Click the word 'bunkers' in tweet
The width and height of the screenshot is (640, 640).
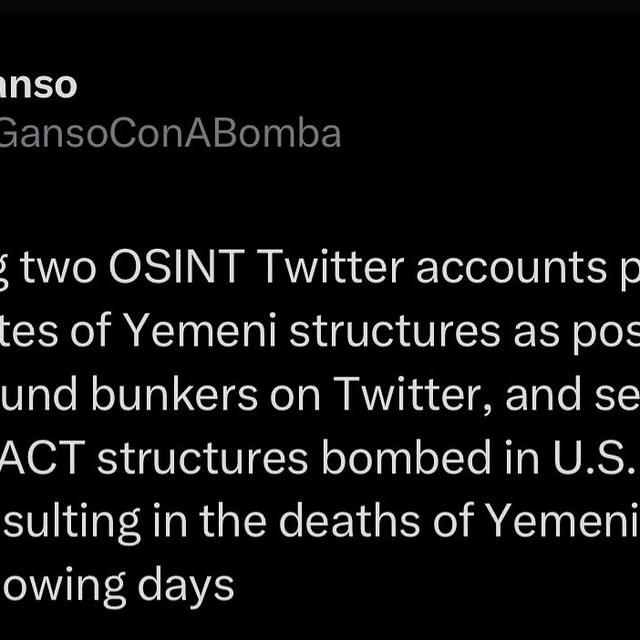coord(175,394)
